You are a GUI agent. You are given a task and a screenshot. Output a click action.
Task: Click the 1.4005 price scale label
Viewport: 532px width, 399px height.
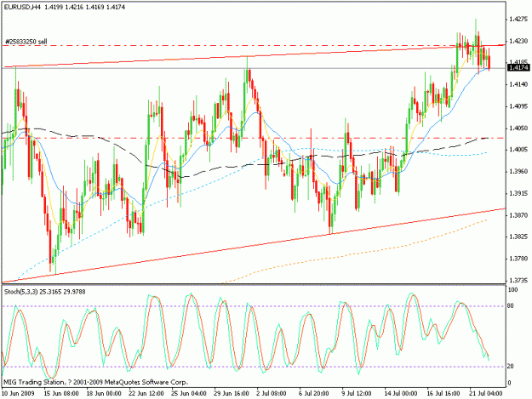pyautogui.click(x=518, y=150)
